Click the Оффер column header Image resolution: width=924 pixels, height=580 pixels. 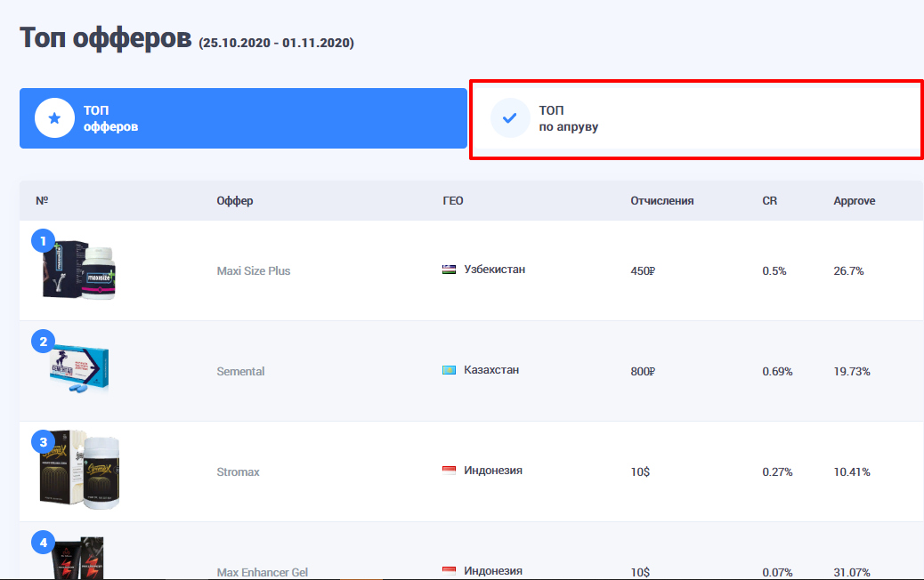coord(234,201)
